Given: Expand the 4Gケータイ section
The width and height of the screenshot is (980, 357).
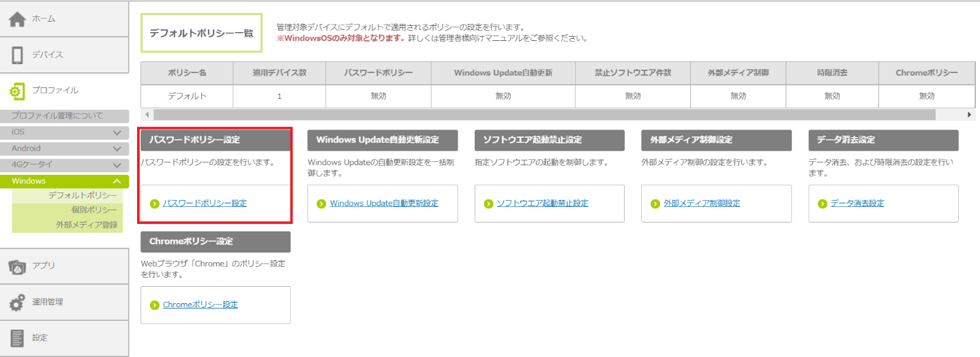Looking at the screenshot, I should tap(117, 165).
